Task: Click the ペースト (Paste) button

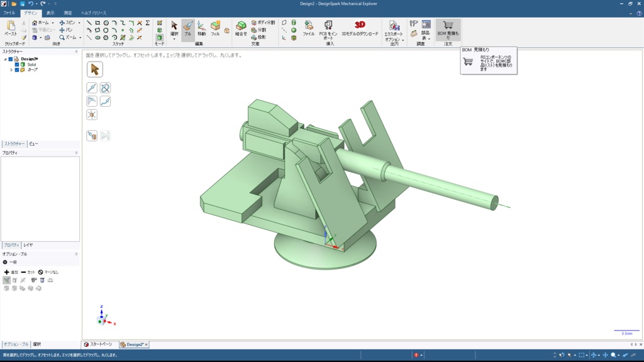Action: (x=11, y=29)
